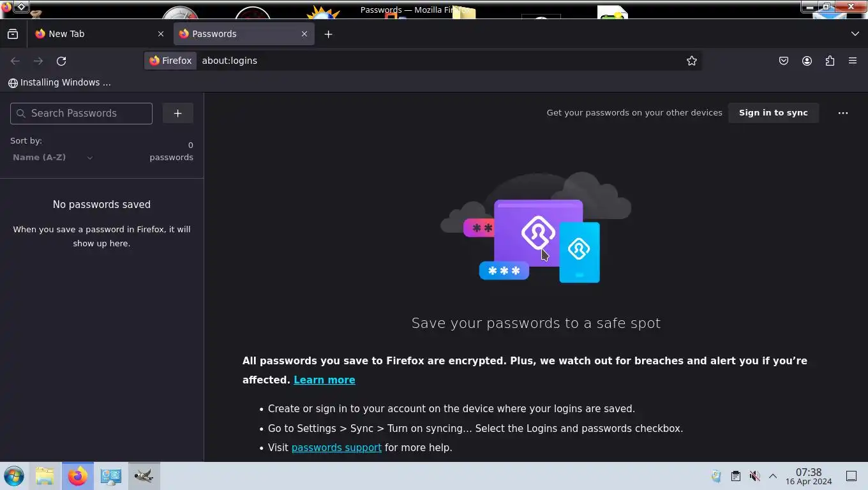Close the New Tab tab

point(161,34)
